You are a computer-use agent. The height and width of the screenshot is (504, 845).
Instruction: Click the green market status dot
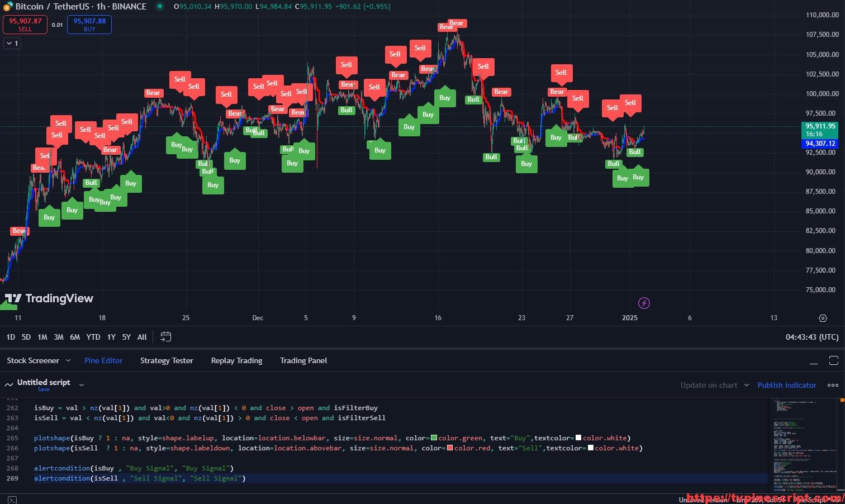coord(160,7)
